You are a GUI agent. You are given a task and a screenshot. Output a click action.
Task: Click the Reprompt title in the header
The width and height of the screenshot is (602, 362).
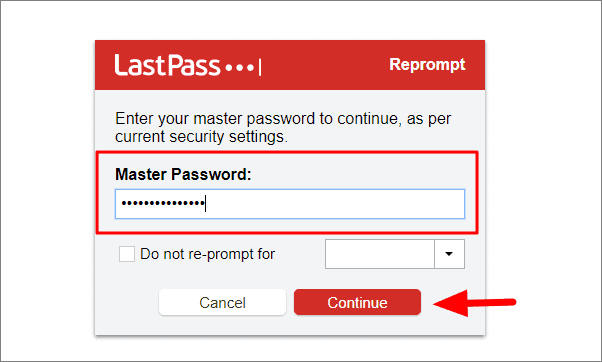[427, 64]
